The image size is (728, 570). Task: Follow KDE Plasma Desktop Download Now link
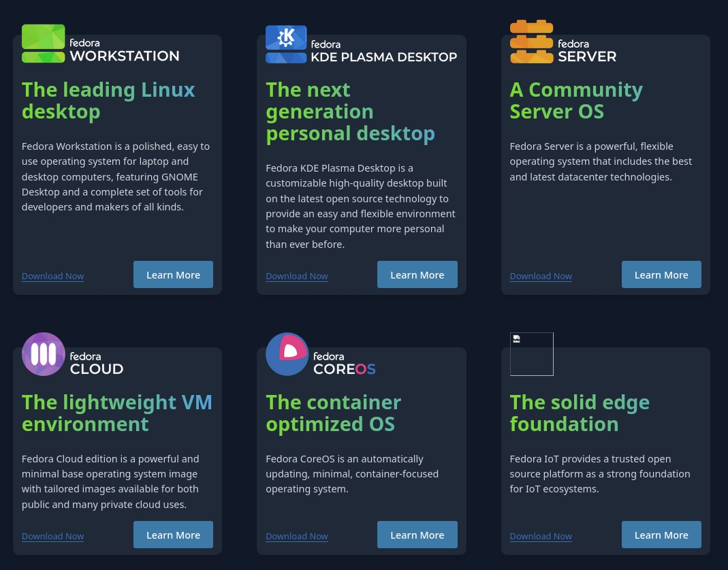click(297, 276)
